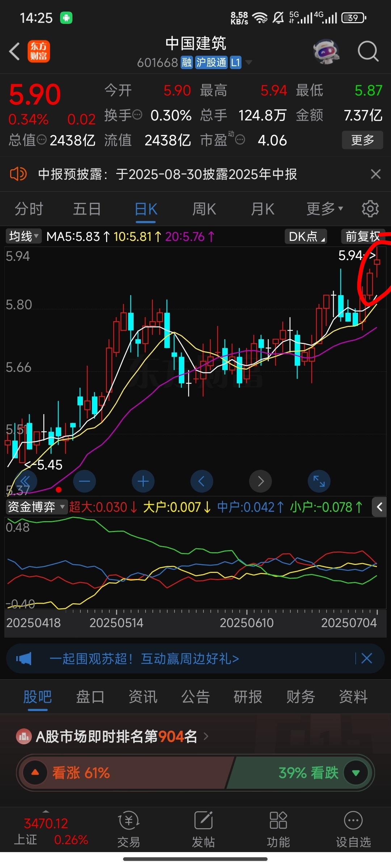Expand the 上证 index bar
Viewport: 391px width, 868px height.
46,812
